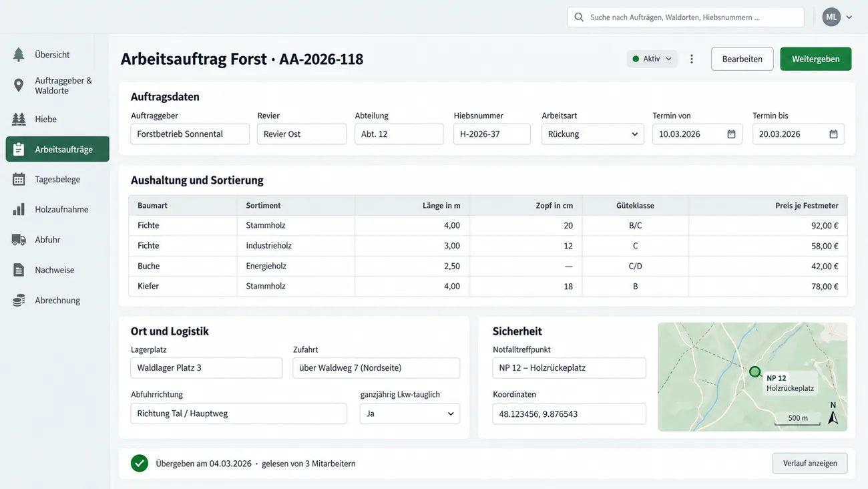Image resolution: width=868 pixels, height=489 pixels.
Task: Select Arbeitsaufträge in the sidebar
Action: point(57,150)
